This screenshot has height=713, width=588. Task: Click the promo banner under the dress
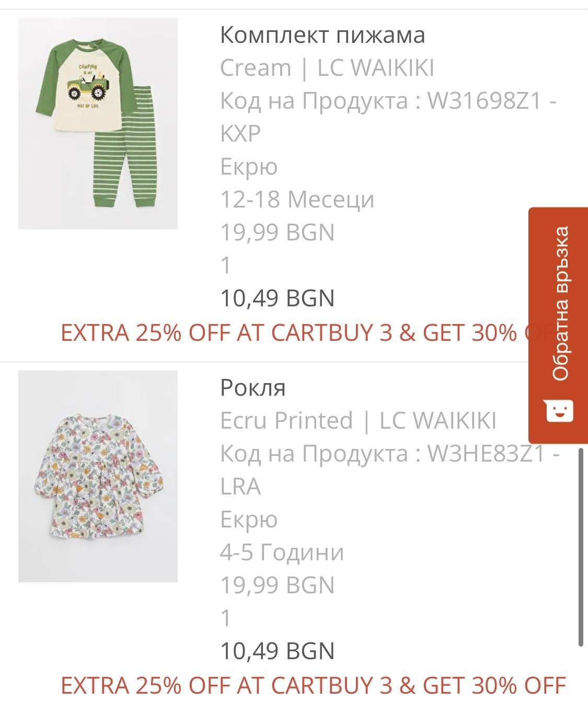[x=313, y=685]
